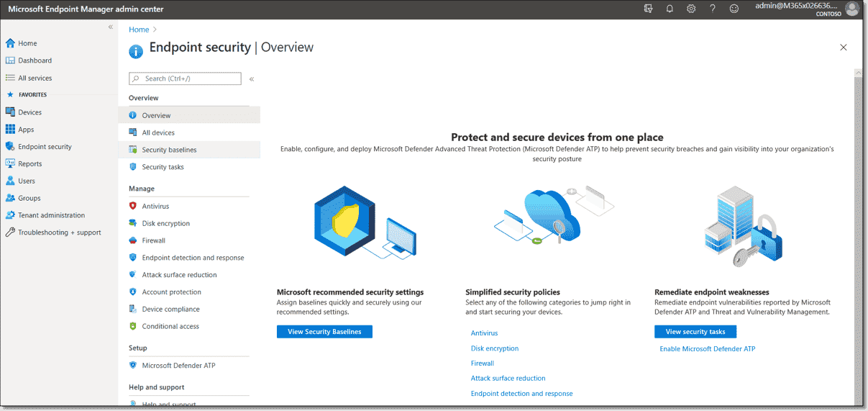Click the Overview info icon in blade menu
Image resolution: width=868 pixels, height=411 pixels.
(133, 115)
